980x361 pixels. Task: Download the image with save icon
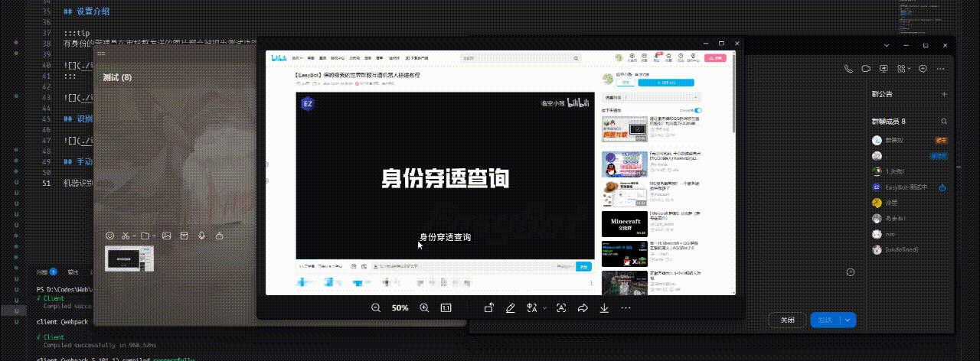[604, 307]
